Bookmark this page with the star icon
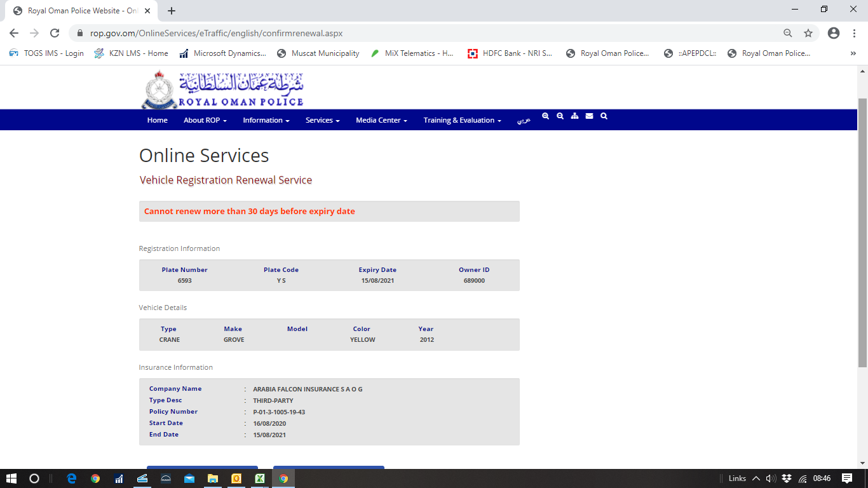The width and height of the screenshot is (868, 488). click(808, 33)
